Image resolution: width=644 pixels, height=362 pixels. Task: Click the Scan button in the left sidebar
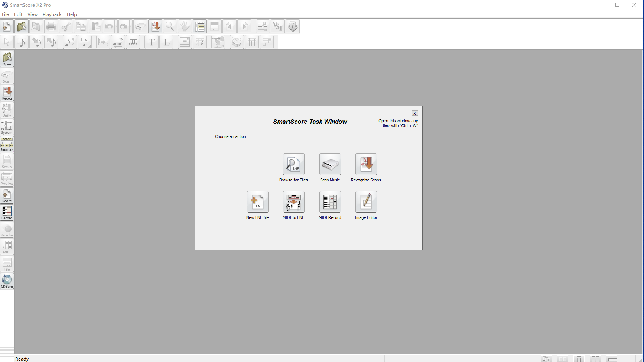click(x=7, y=76)
